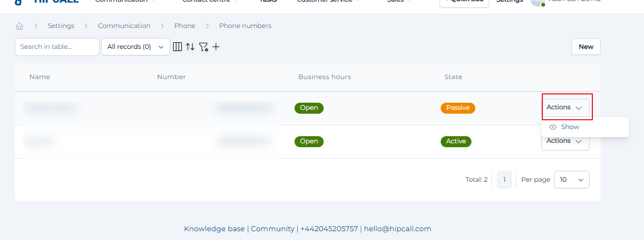Image resolution: width=644 pixels, height=240 pixels.
Task: Expand the All records (0) dropdown
Action: coord(136,47)
